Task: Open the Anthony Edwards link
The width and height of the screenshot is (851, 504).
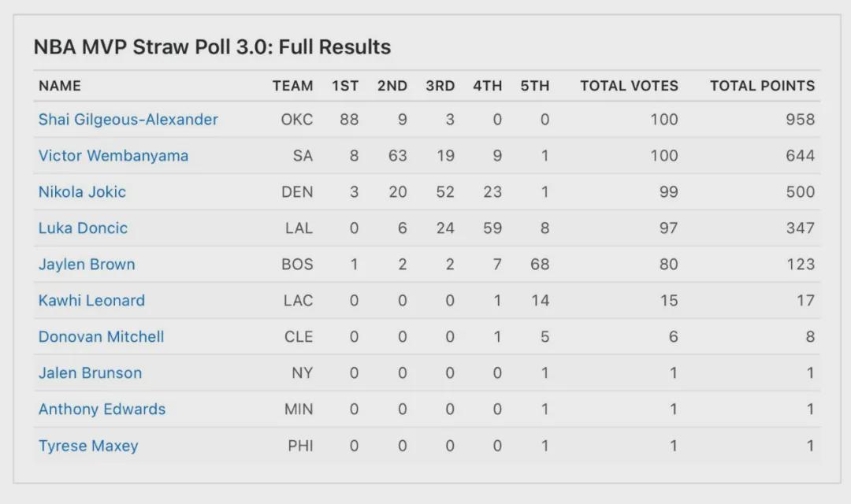Action: pos(102,409)
